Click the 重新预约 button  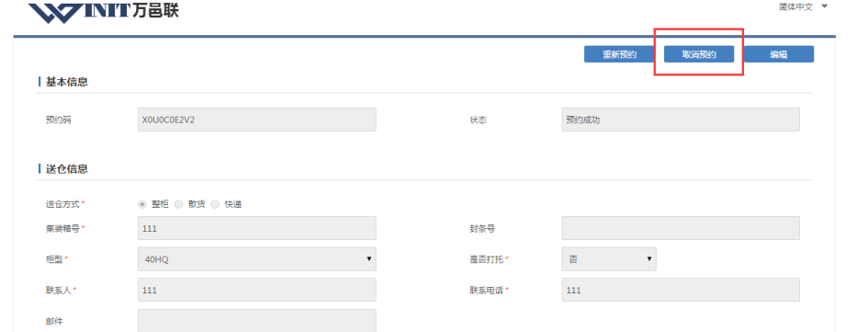619,54
